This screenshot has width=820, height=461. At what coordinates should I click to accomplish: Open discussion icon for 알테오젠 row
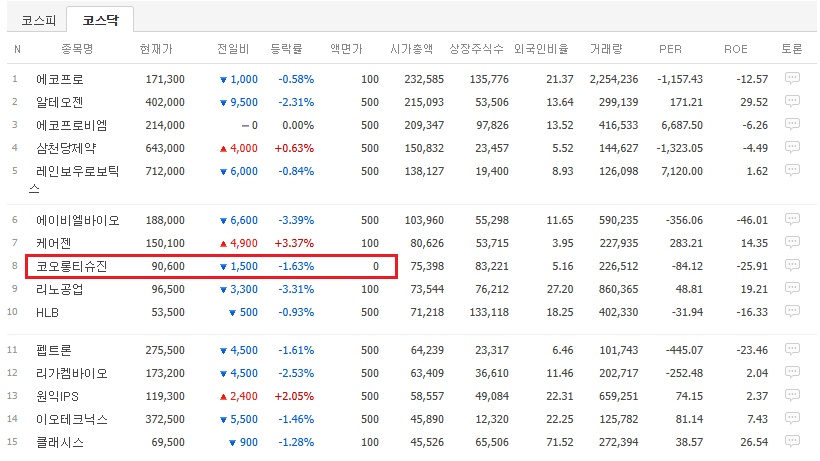point(792,102)
